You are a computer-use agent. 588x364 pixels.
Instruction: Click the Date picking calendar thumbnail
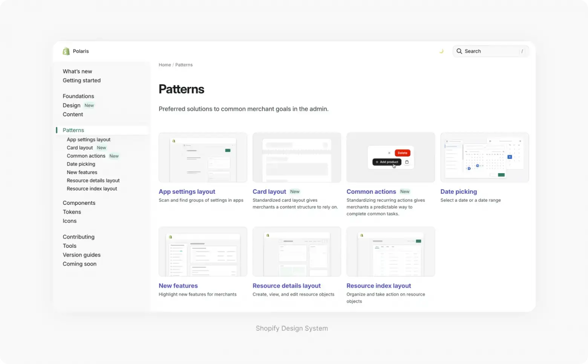(484, 158)
